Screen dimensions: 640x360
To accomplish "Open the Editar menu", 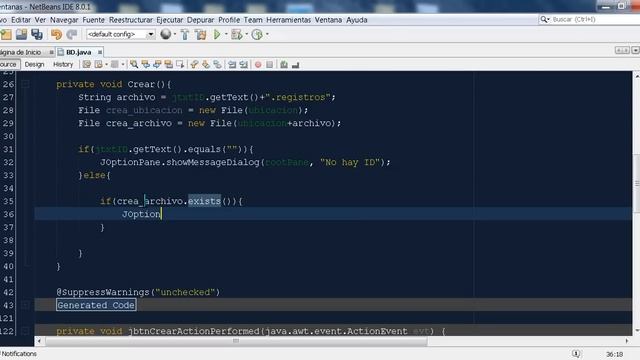I will pos(21,20).
